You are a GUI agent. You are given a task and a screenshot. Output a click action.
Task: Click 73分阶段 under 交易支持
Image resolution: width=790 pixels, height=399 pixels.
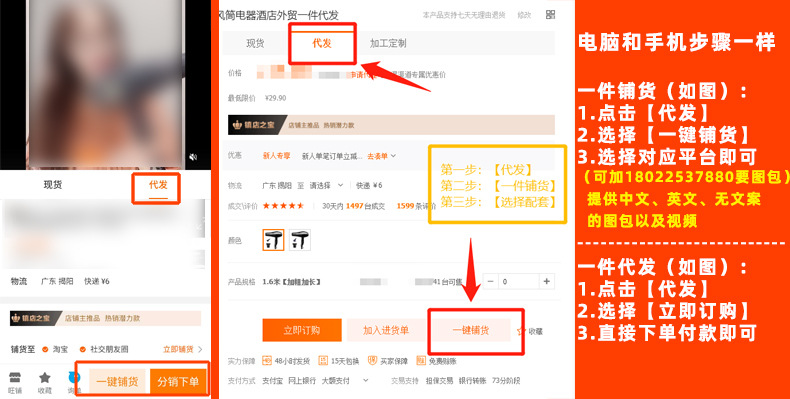[x=506, y=381]
